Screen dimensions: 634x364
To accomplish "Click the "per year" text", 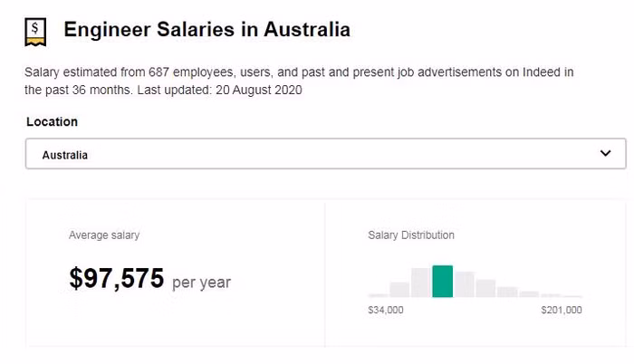I will point(201,283).
